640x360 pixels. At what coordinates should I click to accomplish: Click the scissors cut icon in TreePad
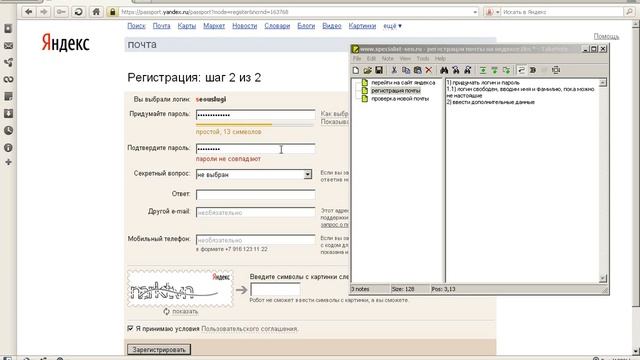coord(394,70)
